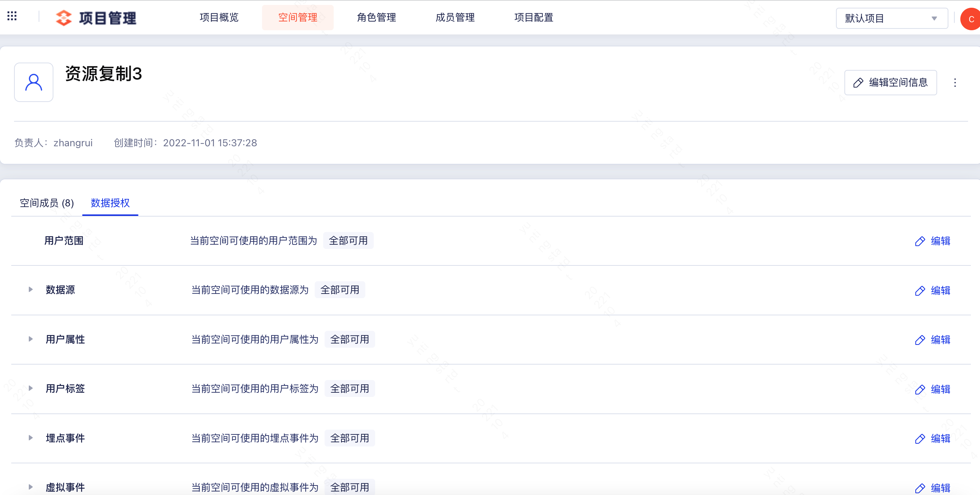
Task: Click 编辑空间信息 button
Action: [890, 83]
